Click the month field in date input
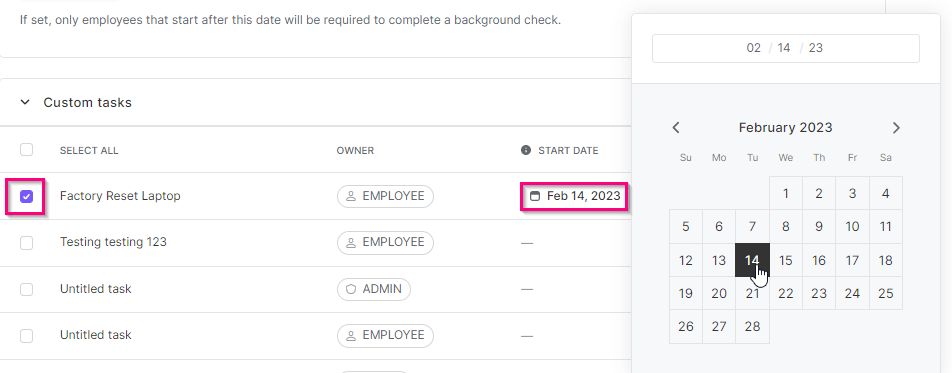952x373 pixels. 753,48
